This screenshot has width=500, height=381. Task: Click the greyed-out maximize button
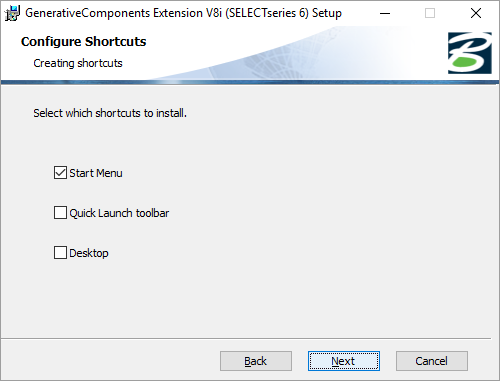[430, 13]
